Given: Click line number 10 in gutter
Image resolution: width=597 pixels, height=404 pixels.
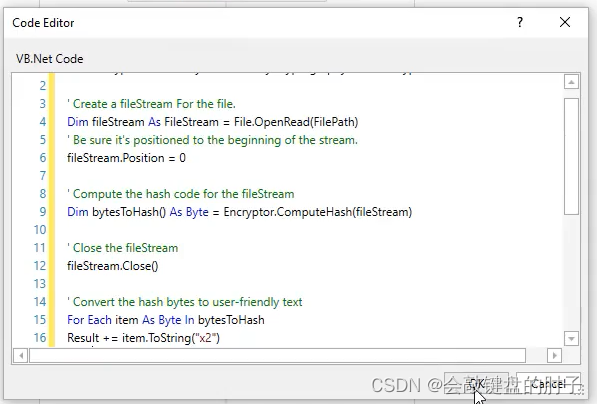Looking at the screenshot, I should [x=40, y=230].
